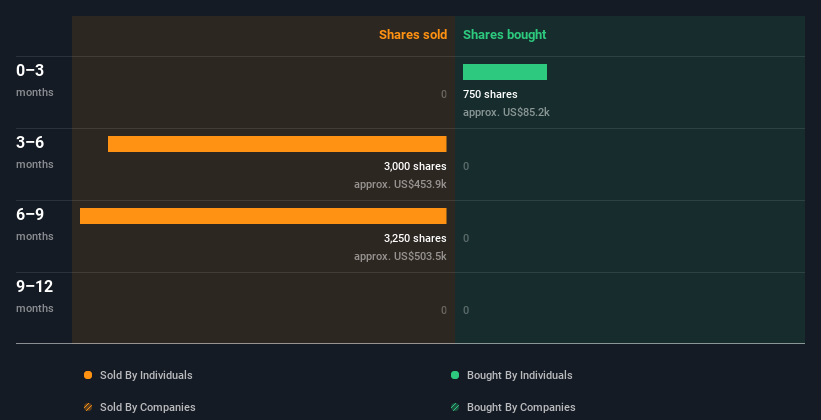Click the approx. US$453.9k value
The image size is (821, 420).
pyautogui.click(x=400, y=184)
